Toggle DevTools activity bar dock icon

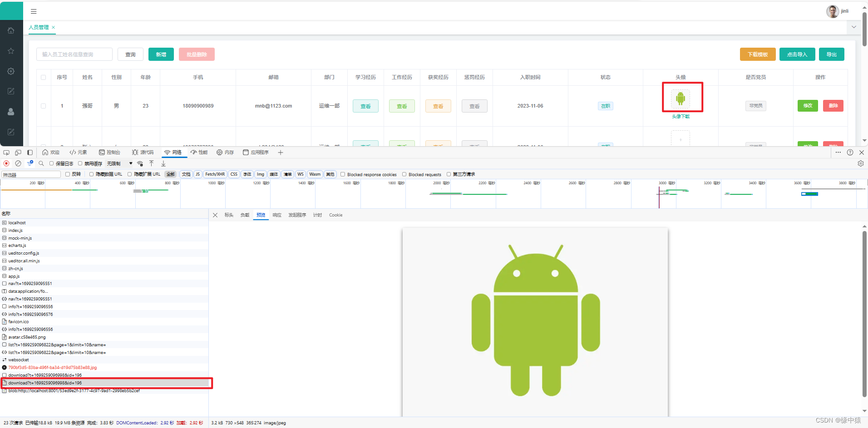(30, 153)
